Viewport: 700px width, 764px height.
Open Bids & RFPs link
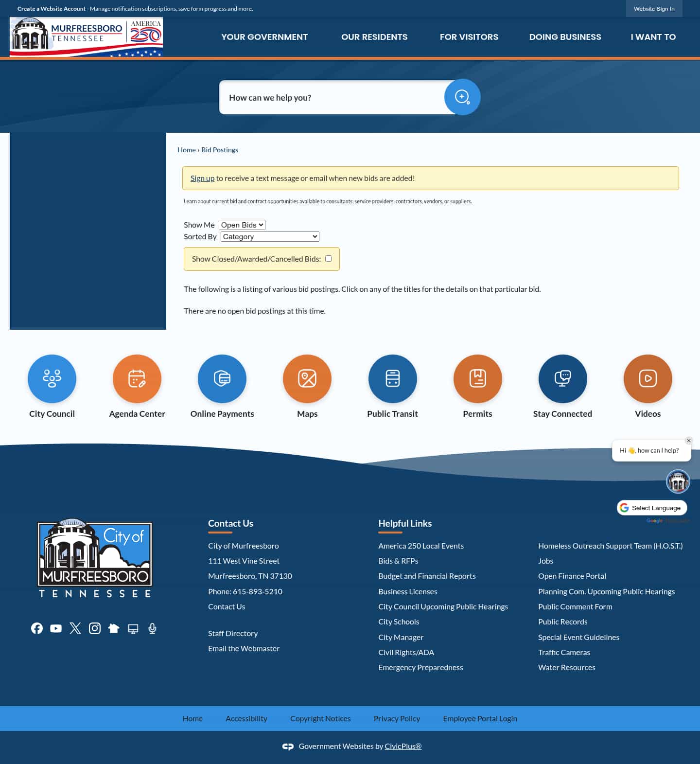(398, 561)
